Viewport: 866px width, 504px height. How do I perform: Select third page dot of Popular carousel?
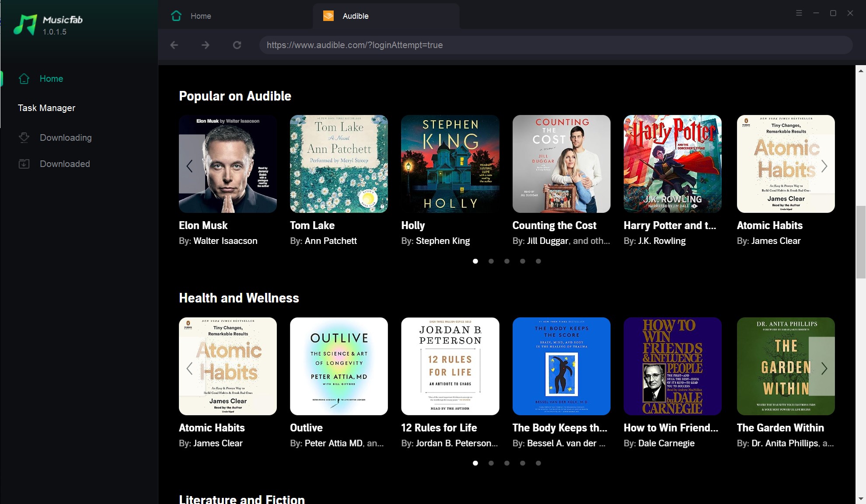(507, 261)
